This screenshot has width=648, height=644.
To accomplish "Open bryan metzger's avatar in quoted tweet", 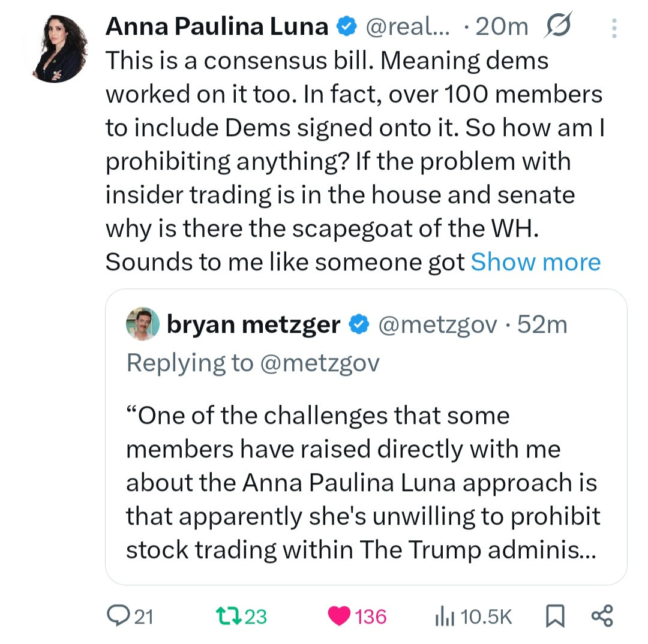I will [142, 324].
